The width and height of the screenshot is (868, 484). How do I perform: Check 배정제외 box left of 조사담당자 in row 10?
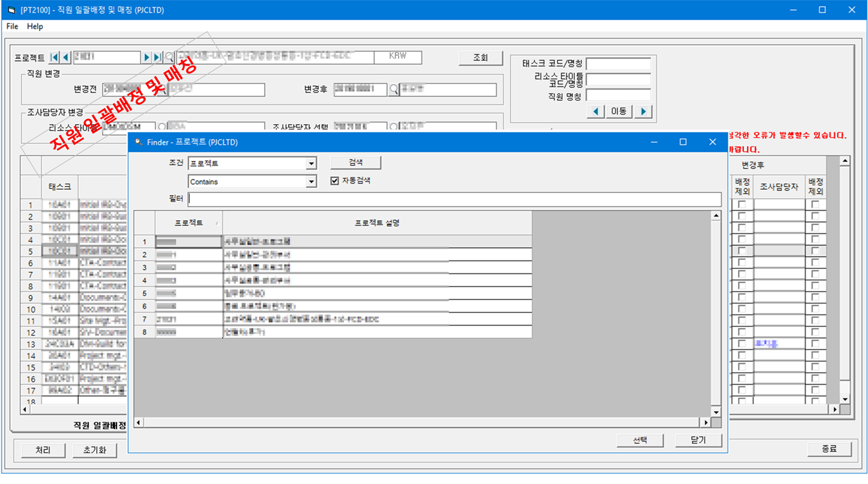tap(742, 309)
